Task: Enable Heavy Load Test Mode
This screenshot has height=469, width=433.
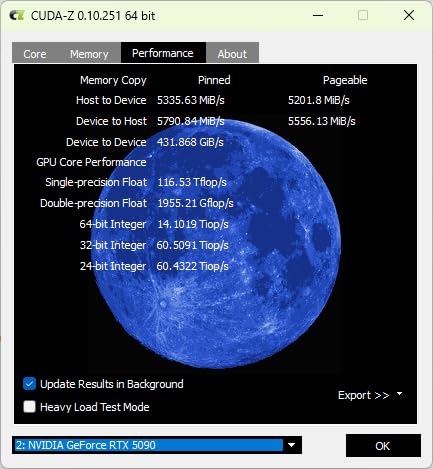Action: (29, 407)
